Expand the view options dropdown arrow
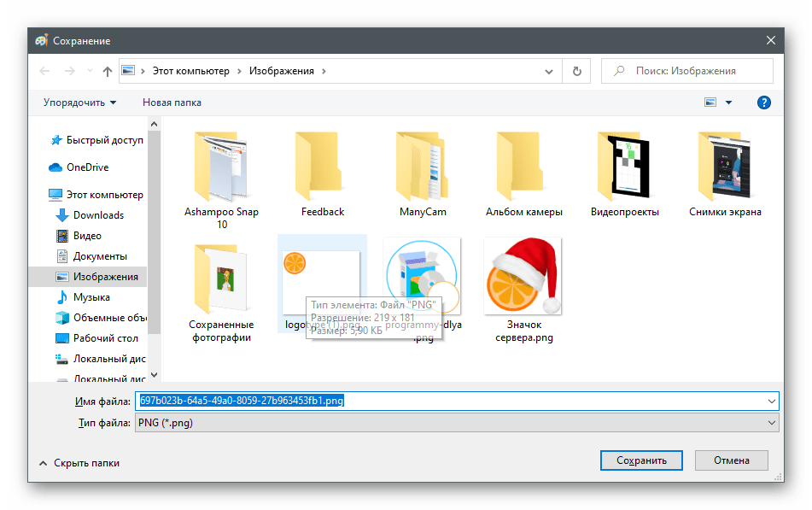This screenshot has width=812, height=510. pos(728,103)
